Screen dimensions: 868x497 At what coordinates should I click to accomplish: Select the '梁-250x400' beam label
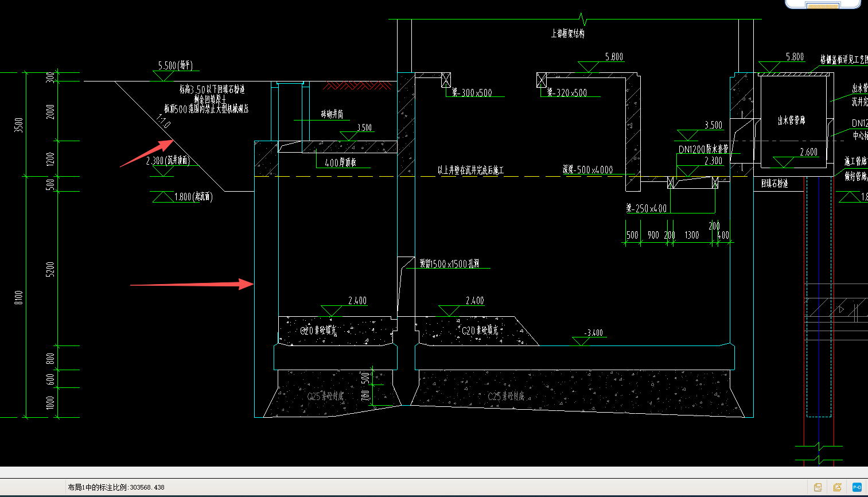pos(646,208)
